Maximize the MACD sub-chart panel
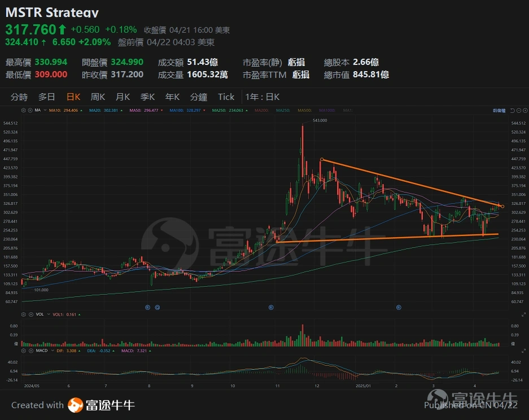Image resolution: width=529 pixels, height=420 pixels. [523, 351]
